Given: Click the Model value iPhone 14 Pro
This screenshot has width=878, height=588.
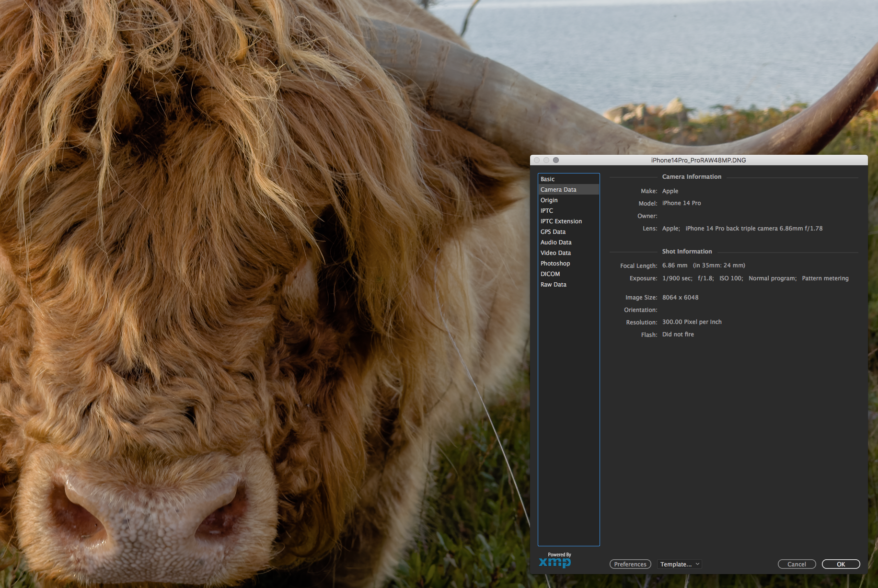Looking at the screenshot, I should tap(682, 203).
